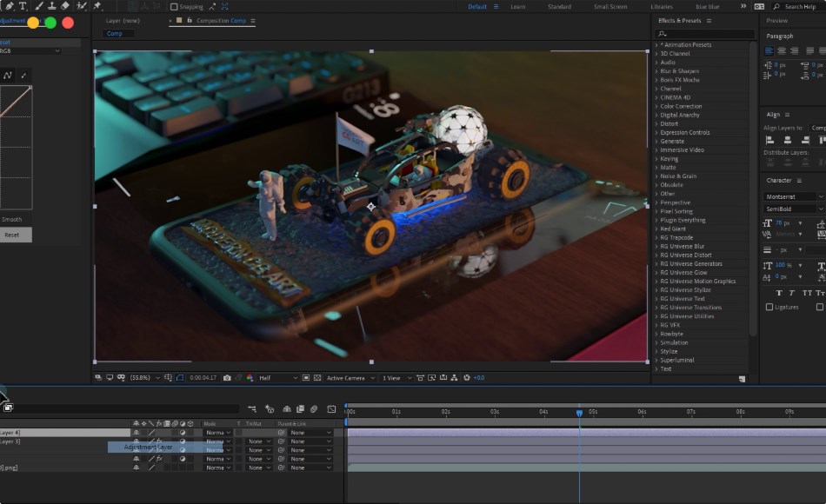Select the Puppet Pin tool

coord(97,6)
